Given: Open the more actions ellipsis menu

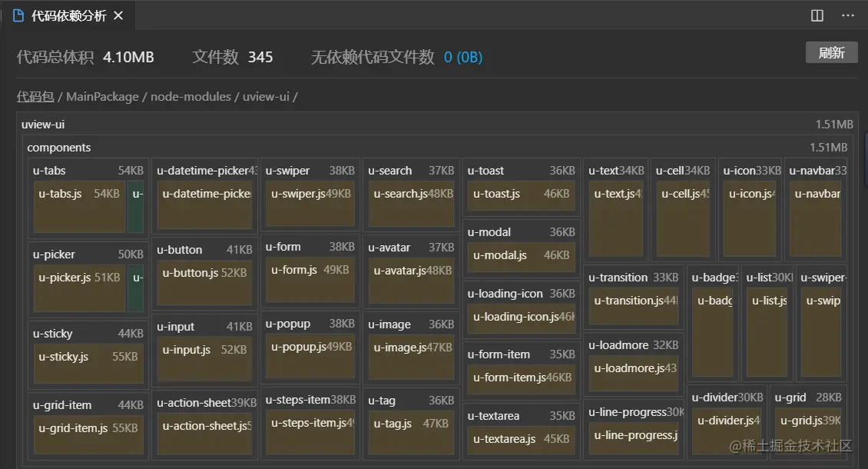Looking at the screenshot, I should [847, 15].
